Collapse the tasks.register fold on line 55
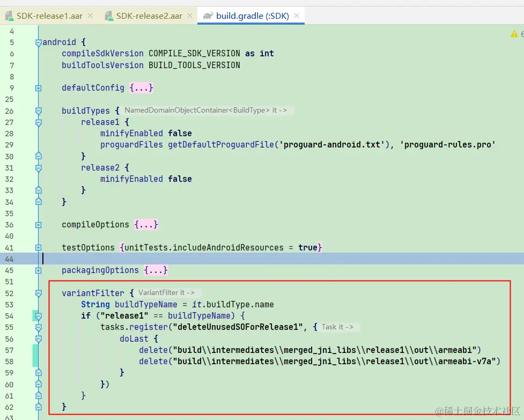524x420 pixels. click(x=39, y=327)
